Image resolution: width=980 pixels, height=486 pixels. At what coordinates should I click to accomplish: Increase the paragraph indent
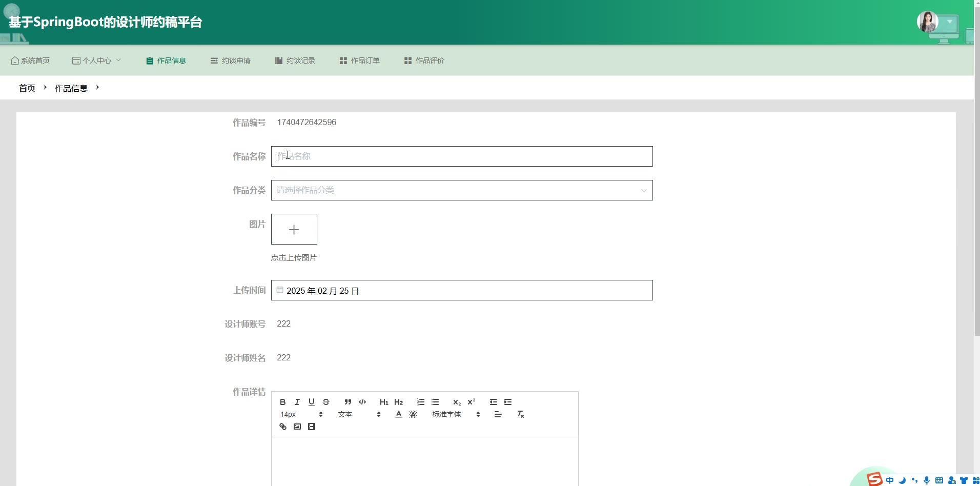pyautogui.click(x=508, y=402)
